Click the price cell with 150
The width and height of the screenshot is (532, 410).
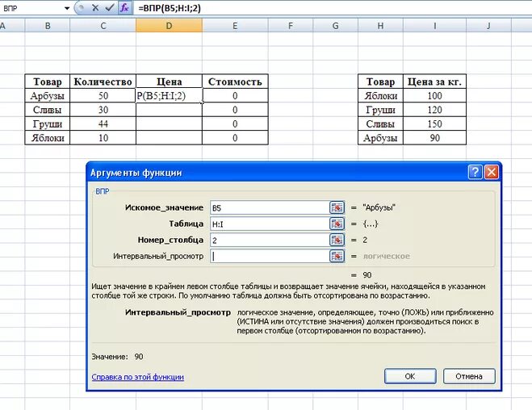(x=434, y=124)
